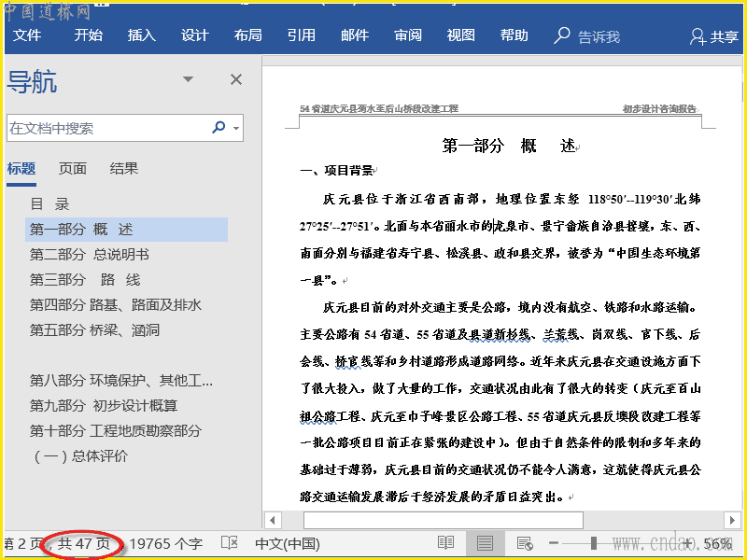Open the 视图 ribbon tab
This screenshot has width=747, height=560.
[460, 35]
